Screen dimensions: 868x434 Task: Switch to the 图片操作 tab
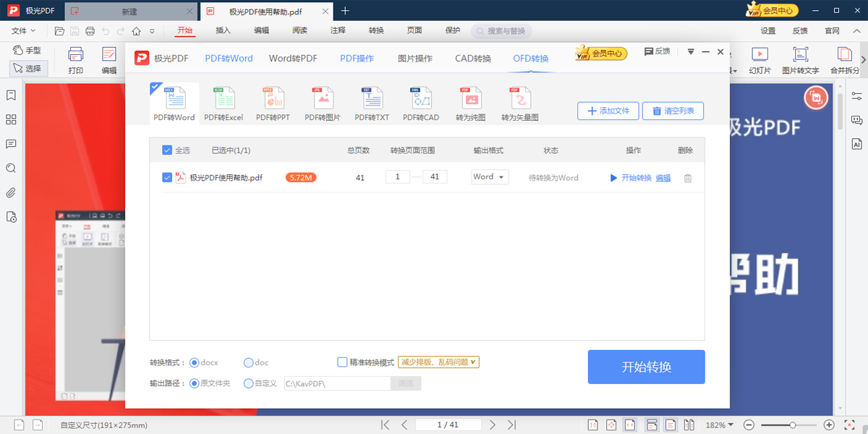pyautogui.click(x=415, y=59)
